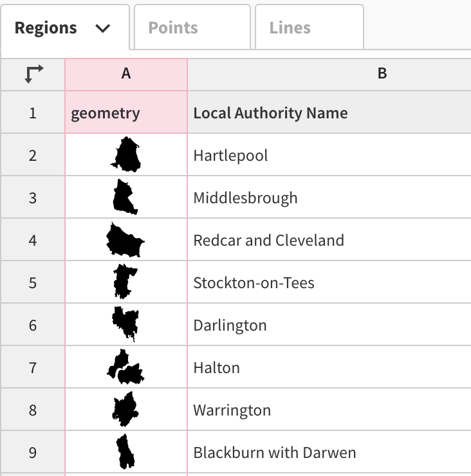Click the Middlesbrough geometry shape icon
Viewport: 471px width, 476px height.
tap(125, 197)
